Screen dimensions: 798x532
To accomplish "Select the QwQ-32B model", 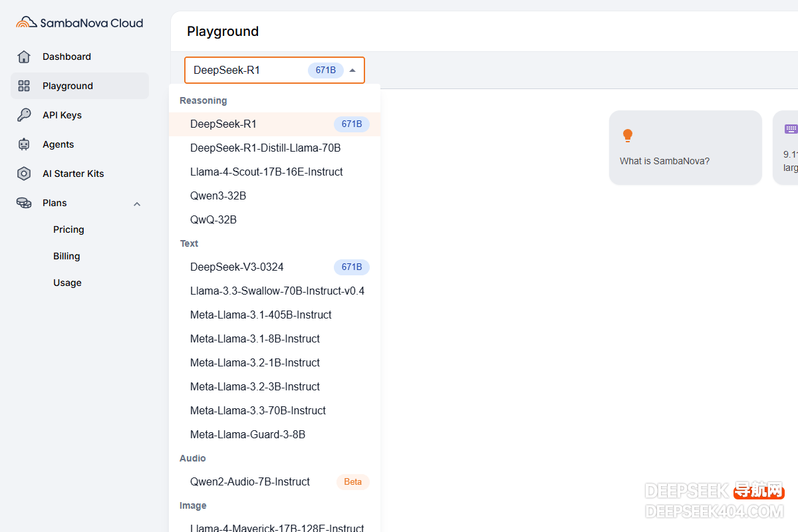I will point(275,219).
